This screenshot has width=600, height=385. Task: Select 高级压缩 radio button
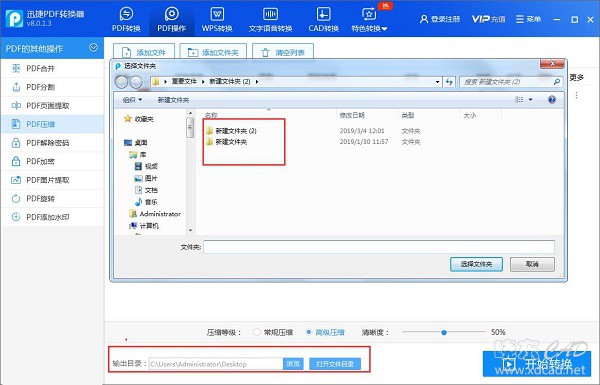309,332
